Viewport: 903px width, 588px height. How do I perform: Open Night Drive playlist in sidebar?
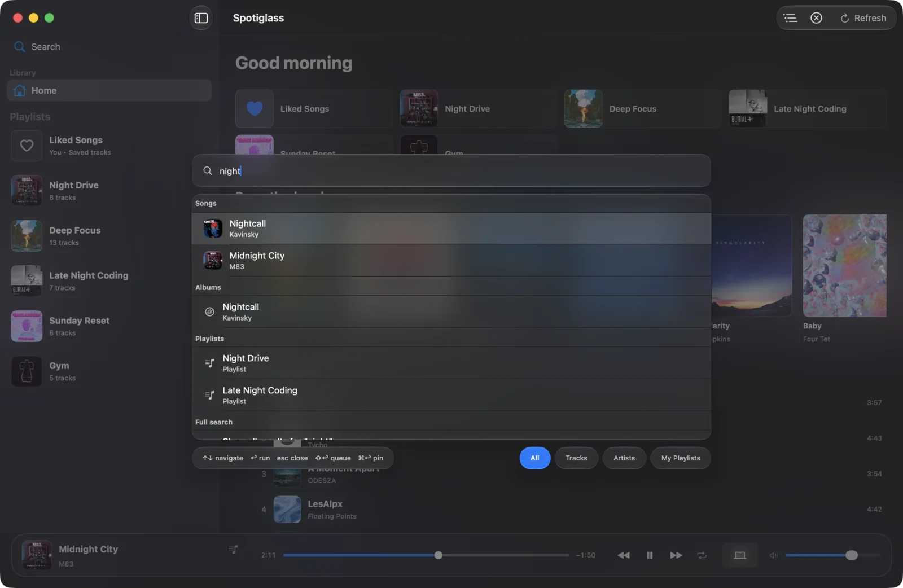109,191
